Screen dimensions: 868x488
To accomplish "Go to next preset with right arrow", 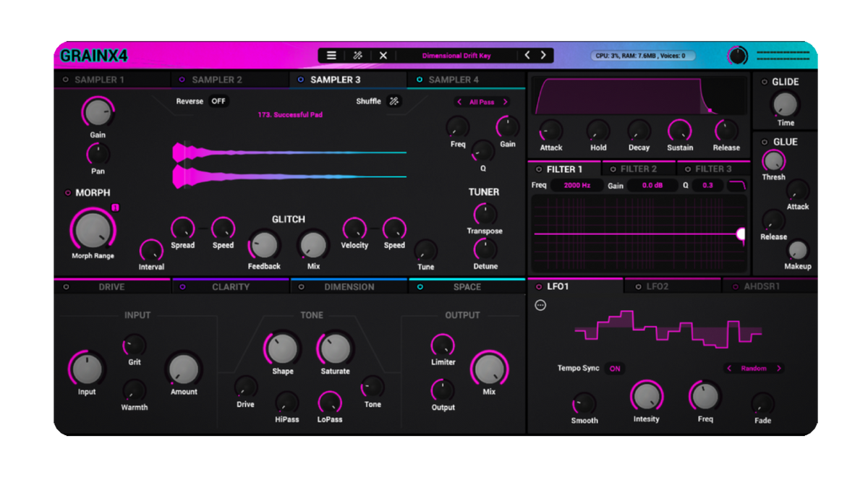I will (543, 55).
